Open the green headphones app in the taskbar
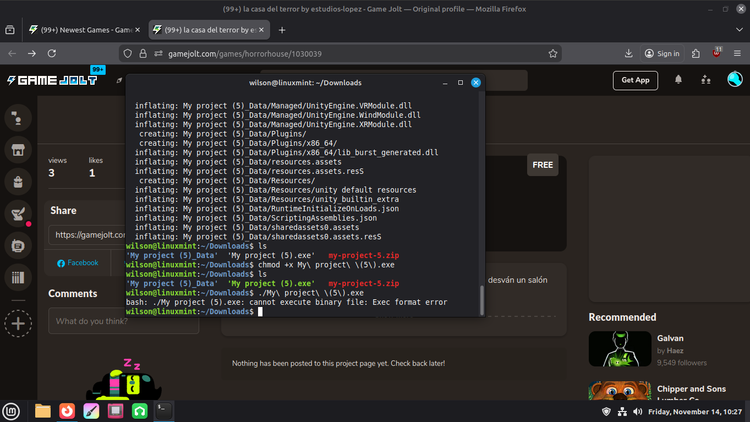Image resolution: width=750 pixels, height=422 pixels. pyautogui.click(x=140, y=411)
